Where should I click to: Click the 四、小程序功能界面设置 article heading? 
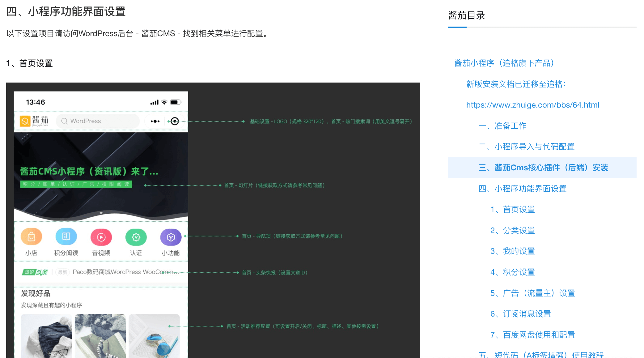pyautogui.click(x=66, y=12)
